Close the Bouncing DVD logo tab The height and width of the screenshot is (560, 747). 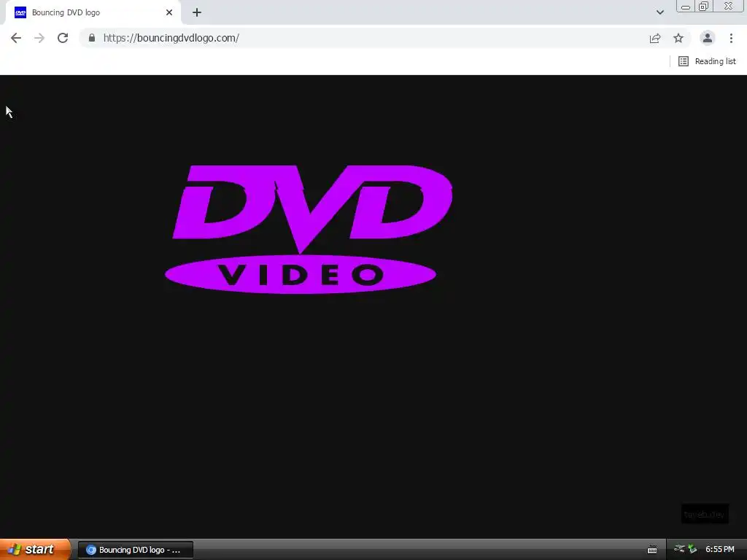pos(169,12)
